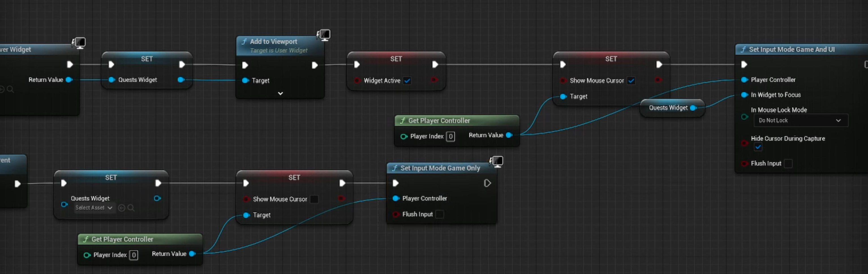Open the Select Asset dropdown for Quests Widget
This screenshot has height=274, width=868.
point(93,208)
